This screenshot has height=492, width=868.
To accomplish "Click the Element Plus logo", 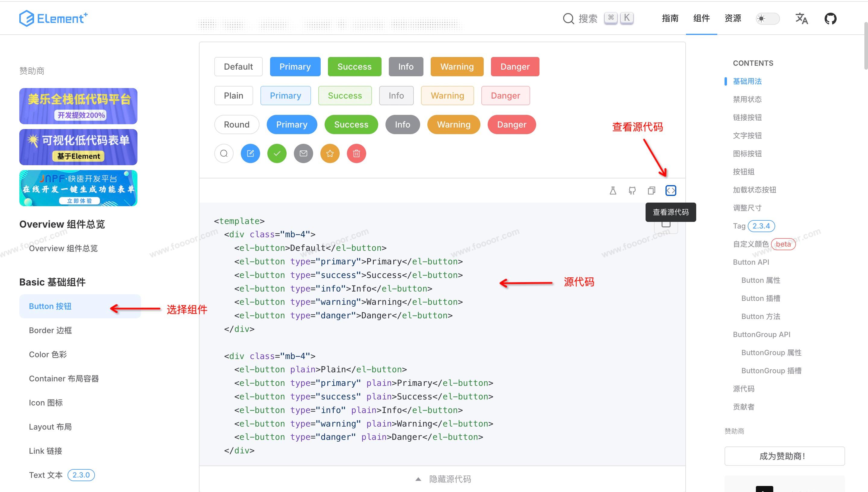I will [x=53, y=18].
